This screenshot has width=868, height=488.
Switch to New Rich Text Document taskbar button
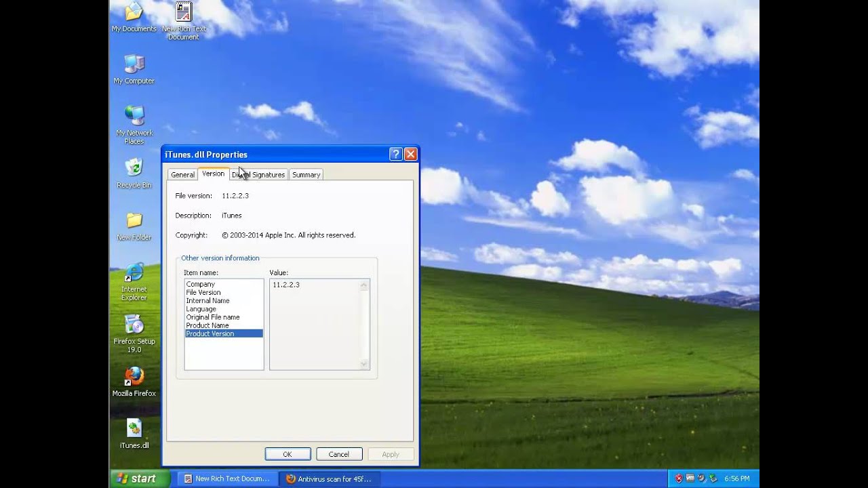point(226,479)
